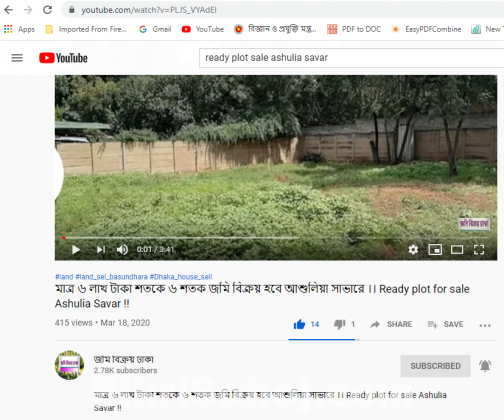
Task: Dislike the video with thumbs down
Action: pyautogui.click(x=340, y=324)
